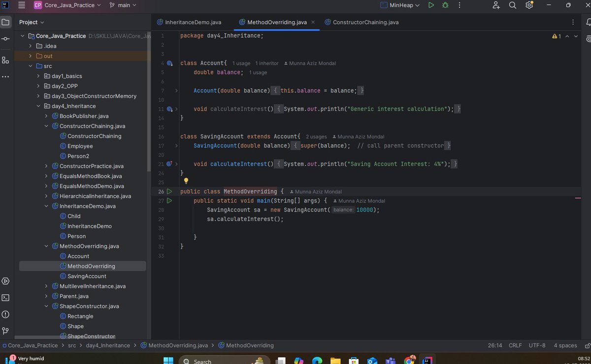Image resolution: width=591 pixels, height=364 pixels.
Task: Run the MinHeap configuration
Action: [431, 5]
